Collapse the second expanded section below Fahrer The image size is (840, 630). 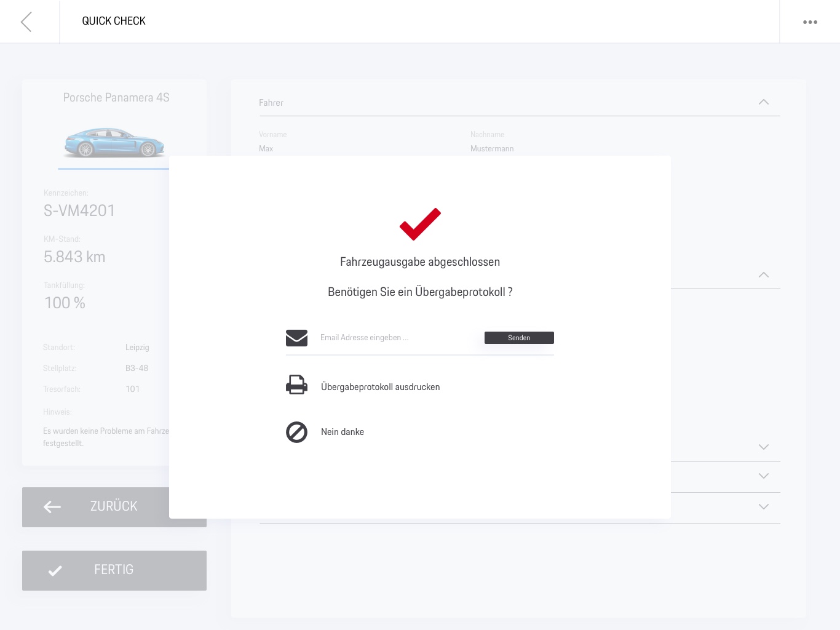click(763, 275)
